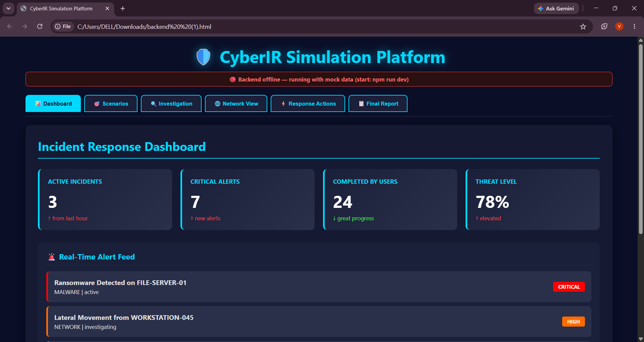Open the Lateral Movement from WORKSTATION-045 alert

point(319,322)
